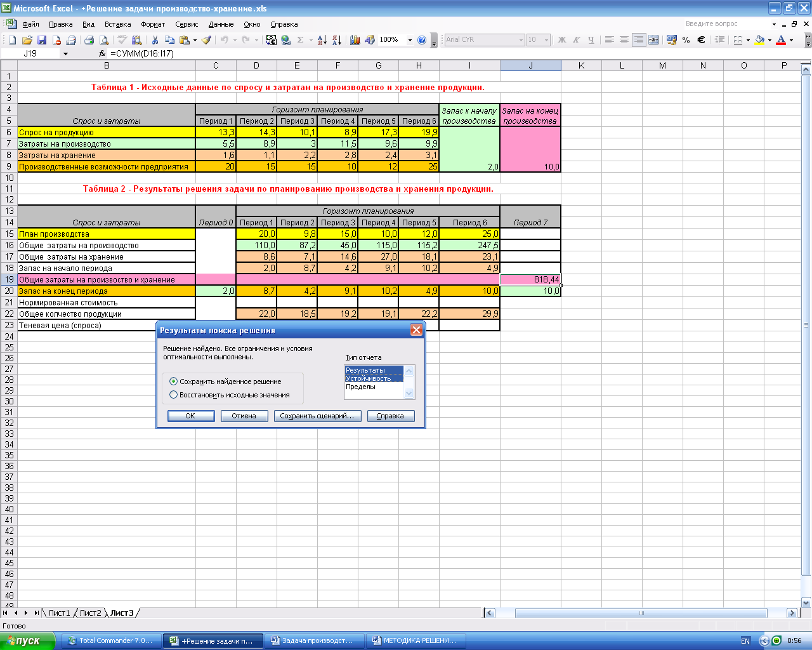Screen dimensions: 812x650
Task: Switch to sheet tab Лист1
Action: 59,613
